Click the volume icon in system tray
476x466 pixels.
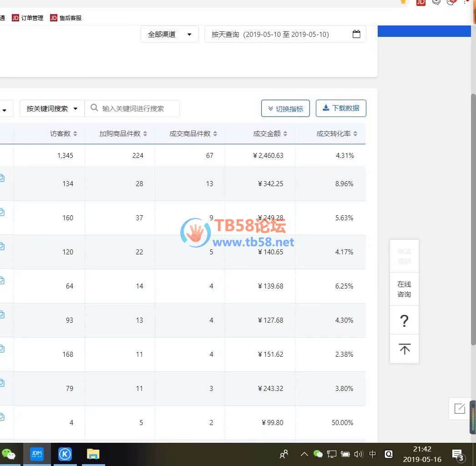[x=358, y=454]
